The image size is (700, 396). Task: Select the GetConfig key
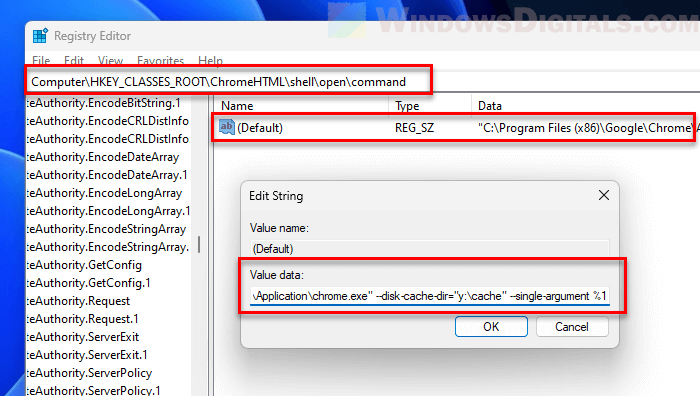[84, 265]
